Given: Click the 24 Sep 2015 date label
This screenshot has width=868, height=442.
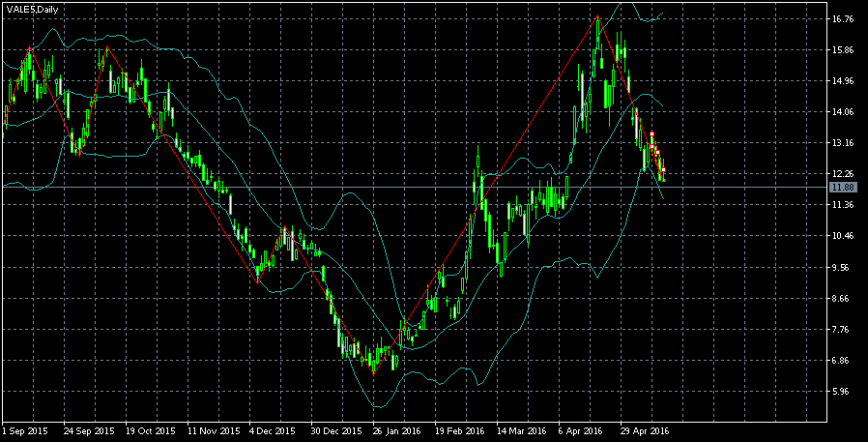Looking at the screenshot, I should (89, 431).
